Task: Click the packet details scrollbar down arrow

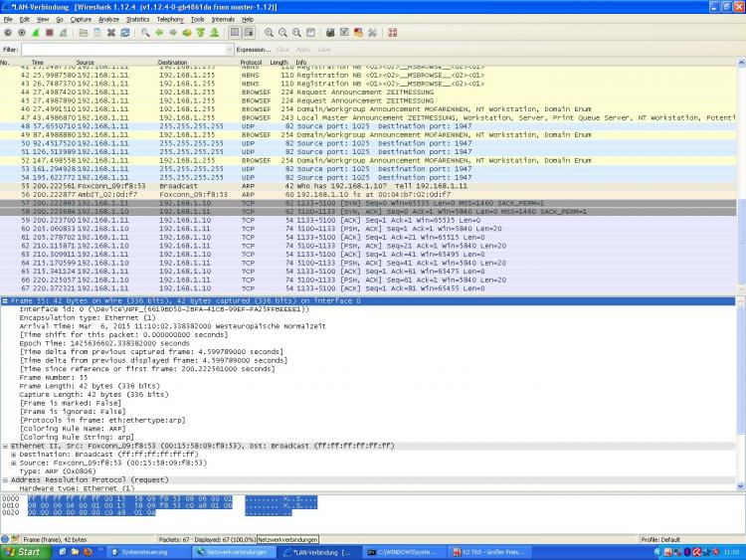Action: [741, 486]
